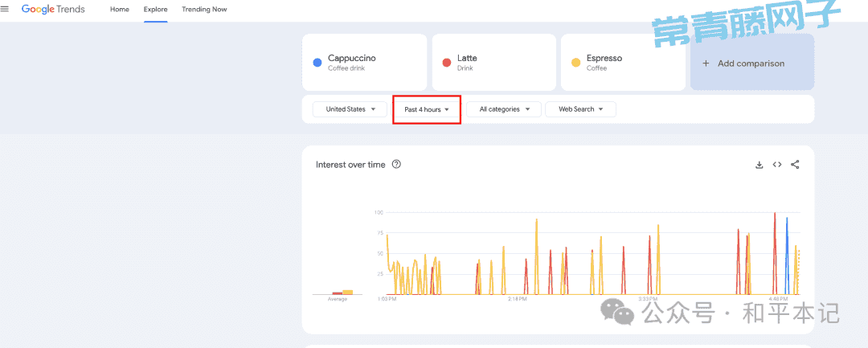The height and width of the screenshot is (348, 868).
Task: Download the chart data as CSV
Action: (759, 164)
